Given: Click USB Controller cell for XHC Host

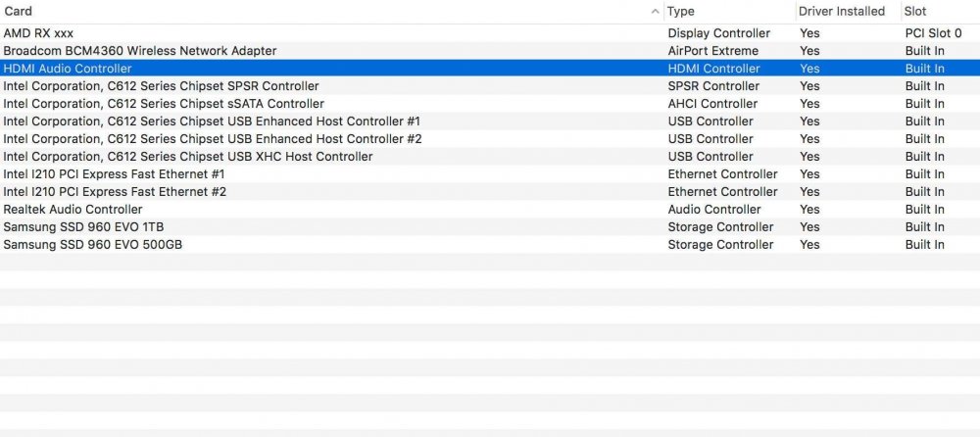Looking at the screenshot, I should click(x=710, y=157).
